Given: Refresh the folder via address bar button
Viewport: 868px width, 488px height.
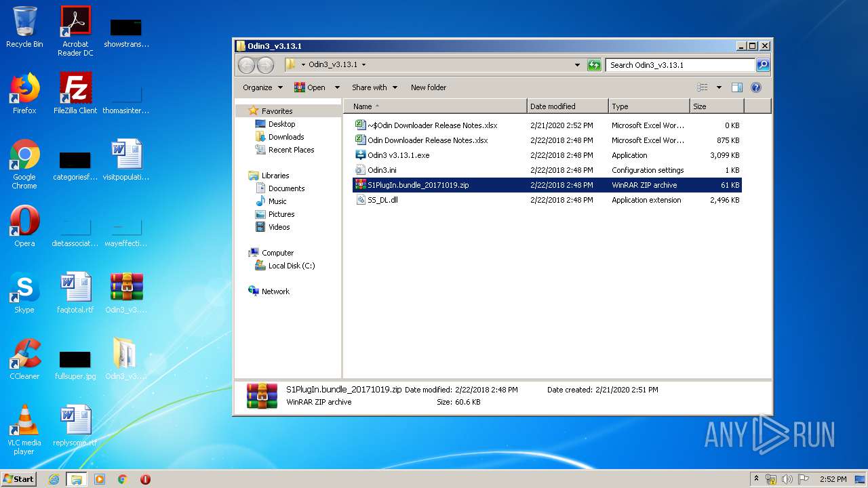Looking at the screenshot, I should 594,65.
